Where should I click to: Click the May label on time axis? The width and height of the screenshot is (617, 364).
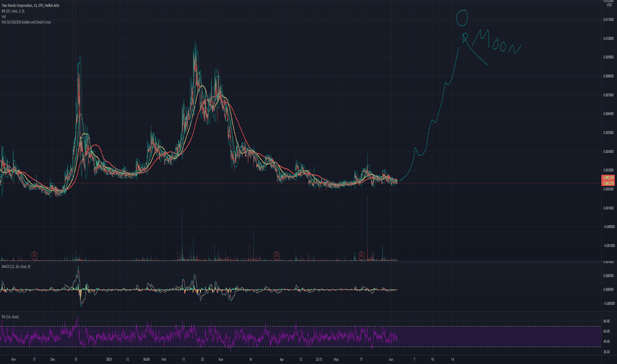click(336, 359)
